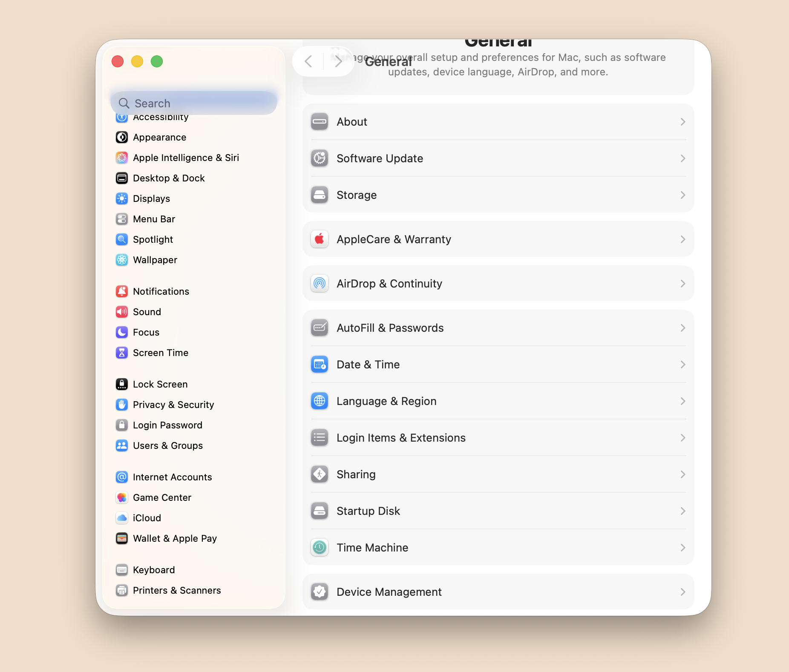789x672 pixels.
Task: Click the AutoFill & Passwords icon
Action: pos(320,328)
